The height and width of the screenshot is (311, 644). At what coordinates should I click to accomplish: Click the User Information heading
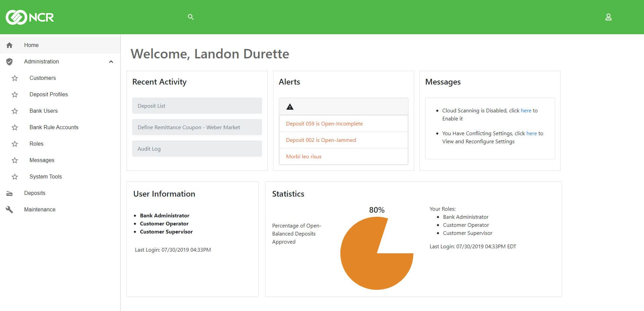click(x=164, y=194)
